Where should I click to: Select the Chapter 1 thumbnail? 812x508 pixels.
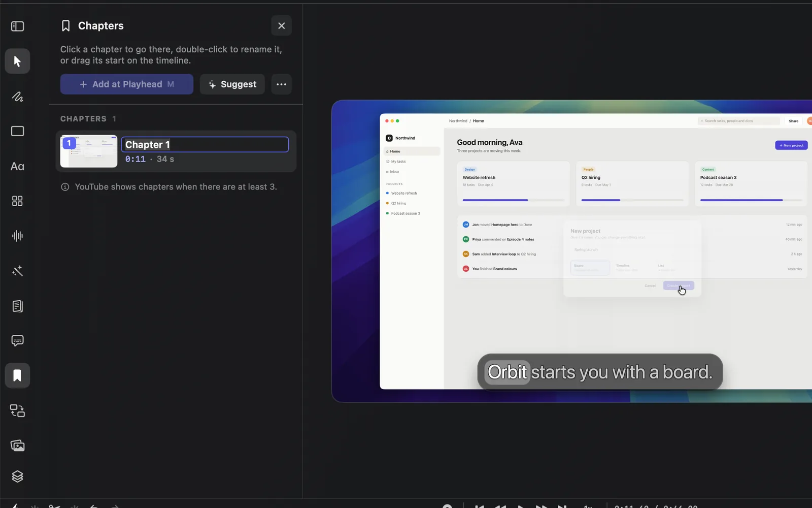tap(89, 151)
